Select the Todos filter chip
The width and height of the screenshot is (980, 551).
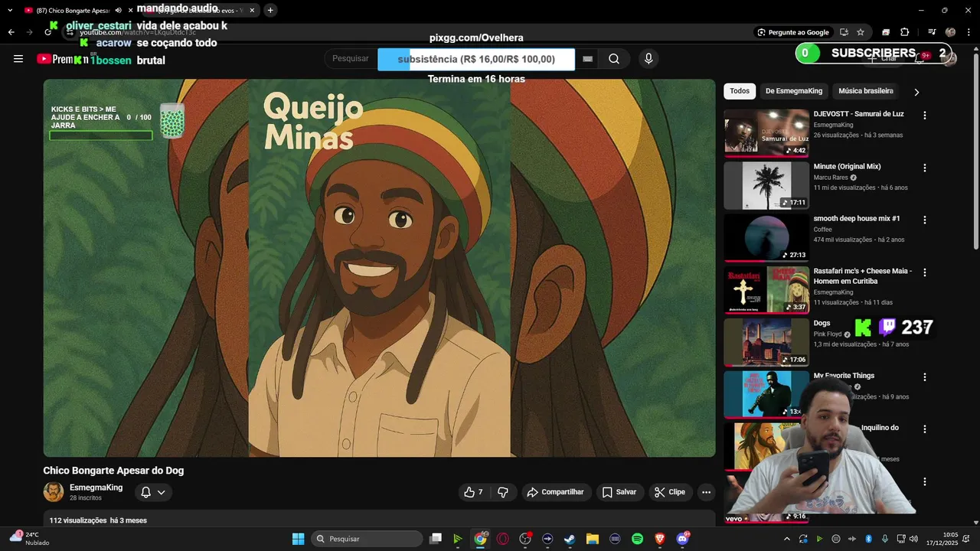[x=740, y=91]
